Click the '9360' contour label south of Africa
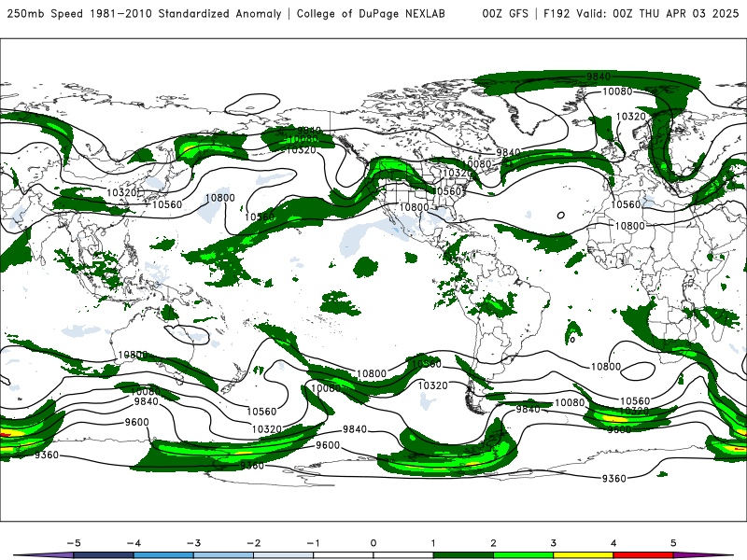This screenshot has width=747, height=560. click(614, 479)
